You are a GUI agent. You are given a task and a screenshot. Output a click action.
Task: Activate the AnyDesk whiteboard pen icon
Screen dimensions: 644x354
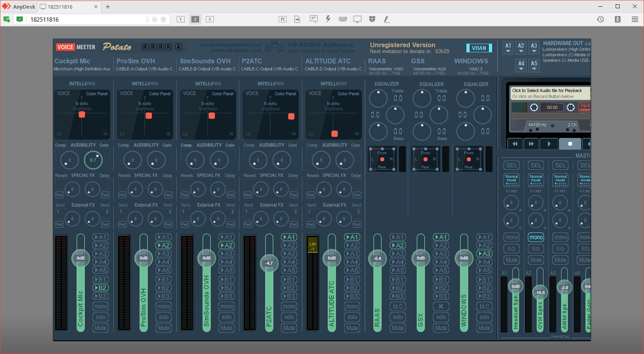[x=387, y=19]
